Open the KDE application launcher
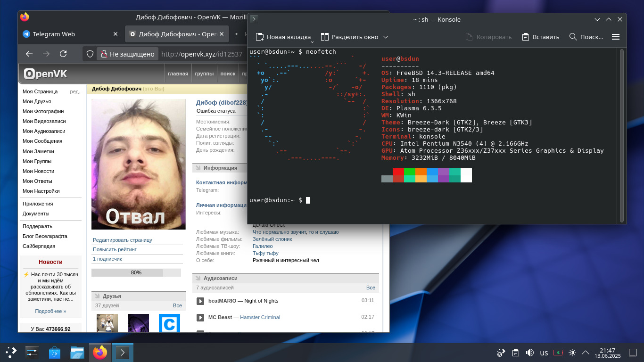 coord(11,353)
